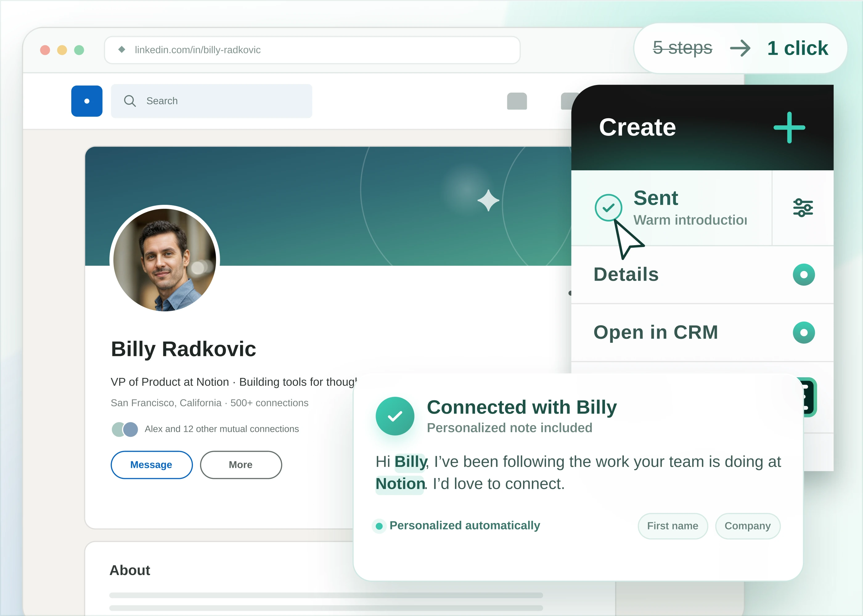Click the Billy Radkovic name heading
This screenshot has width=863, height=616.
tap(183, 349)
